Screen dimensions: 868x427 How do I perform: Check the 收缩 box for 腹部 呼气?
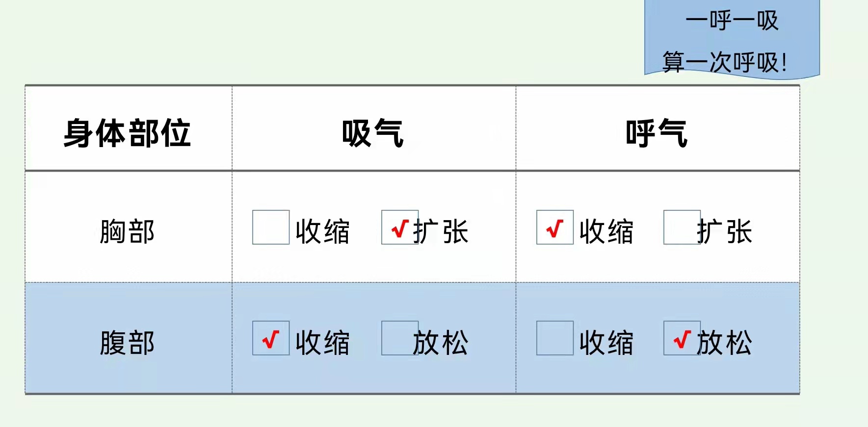[x=555, y=338]
